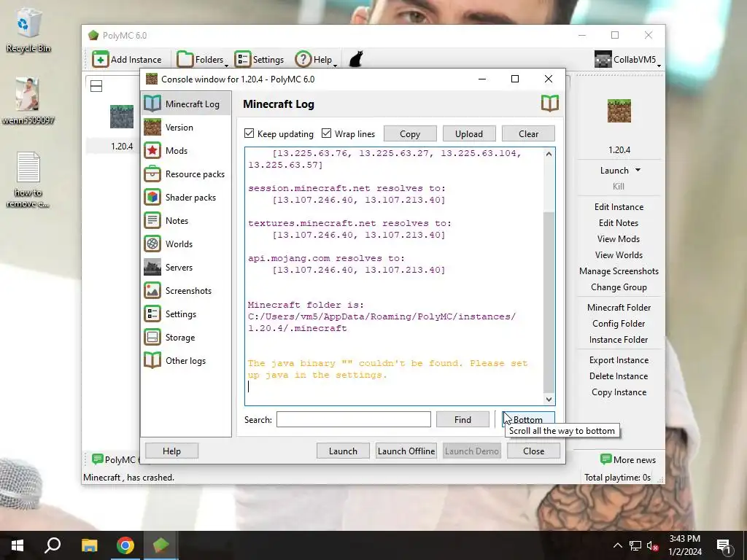The image size is (747, 560).
Task: Click the Find button
Action: coord(462,419)
